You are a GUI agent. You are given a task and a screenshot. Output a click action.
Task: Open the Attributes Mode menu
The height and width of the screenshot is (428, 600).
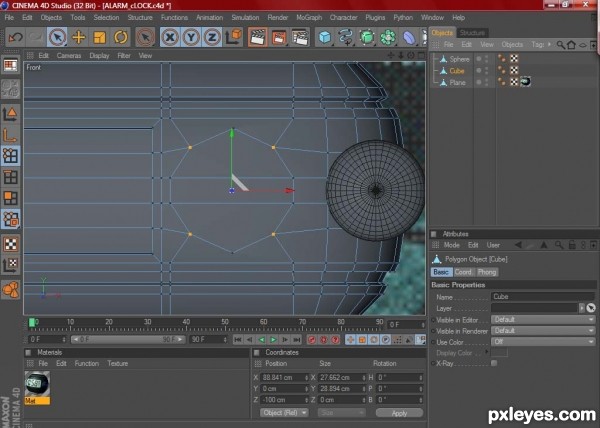point(452,245)
